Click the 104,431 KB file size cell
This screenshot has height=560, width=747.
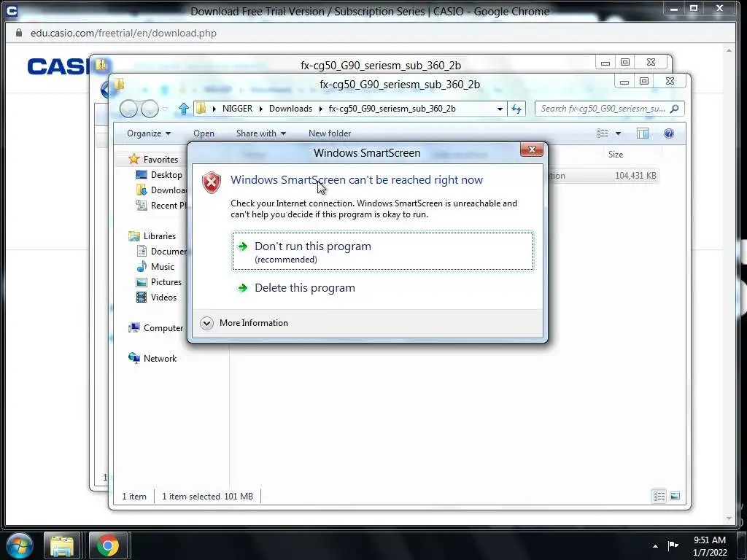point(635,176)
